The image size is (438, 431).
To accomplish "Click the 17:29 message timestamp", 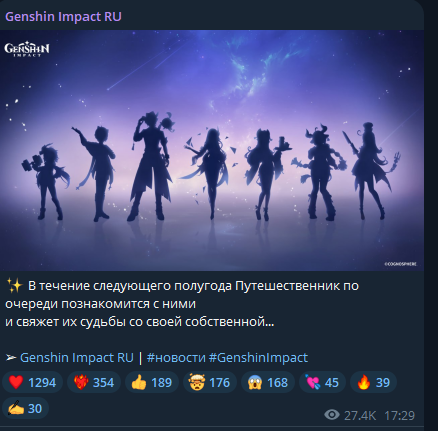I will (x=399, y=415).
